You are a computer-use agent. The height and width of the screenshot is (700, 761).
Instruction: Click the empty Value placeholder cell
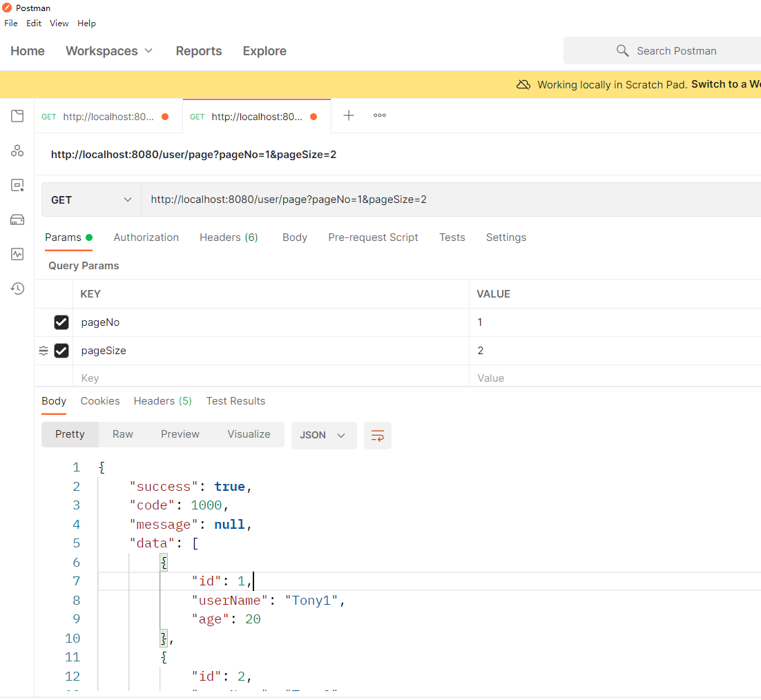615,377
